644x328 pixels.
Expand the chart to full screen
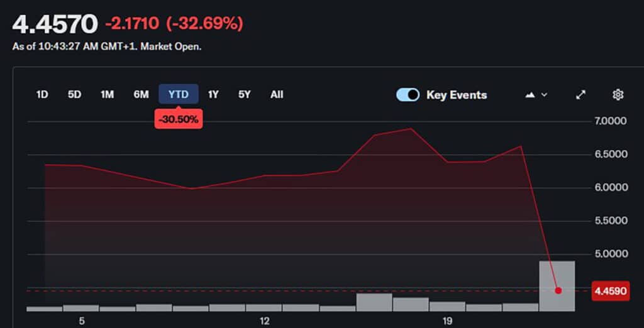point(580,95)
